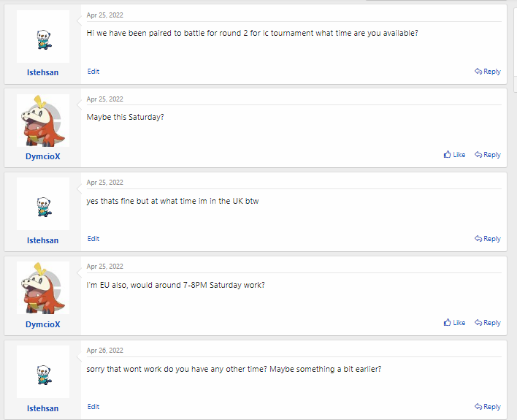Edit the "Maybe something a bit earlier?" post
Image resolution: width=517 pixels, height=420 pixels.
93,407
